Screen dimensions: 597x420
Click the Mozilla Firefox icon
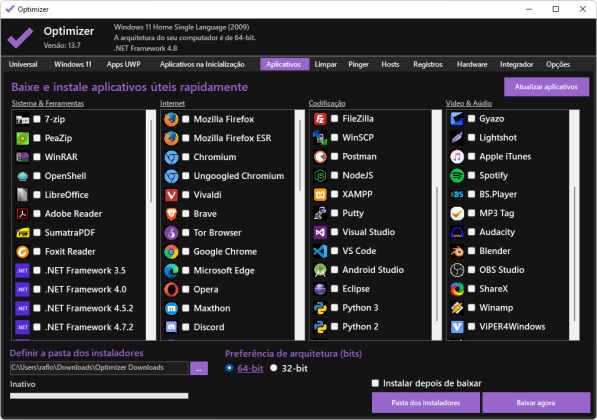point(171,120)
